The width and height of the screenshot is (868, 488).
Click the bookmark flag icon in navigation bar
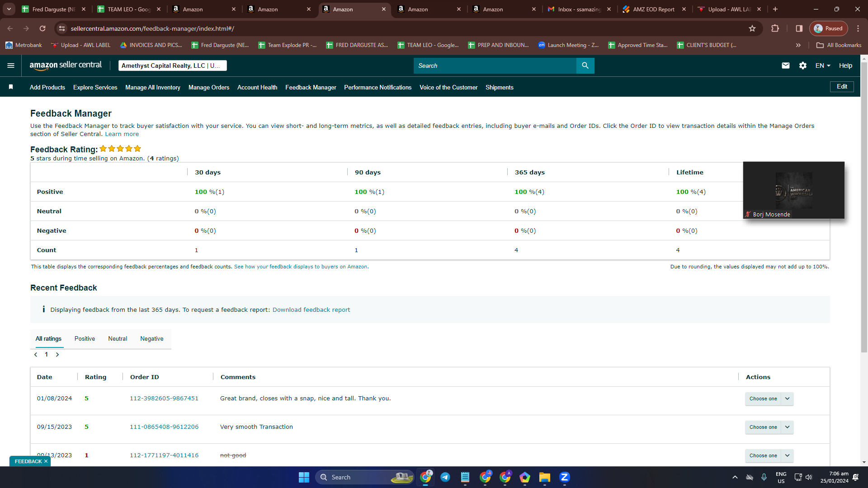(11, 87)
